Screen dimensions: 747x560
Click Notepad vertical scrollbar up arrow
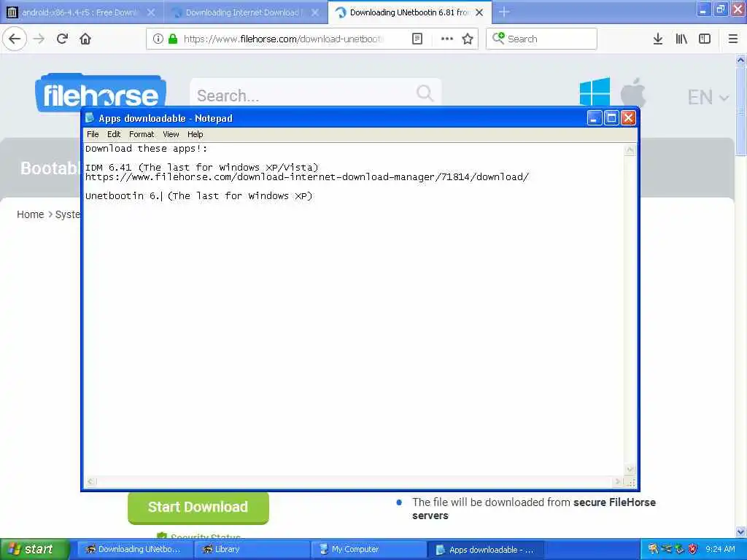tap(630, 150)
